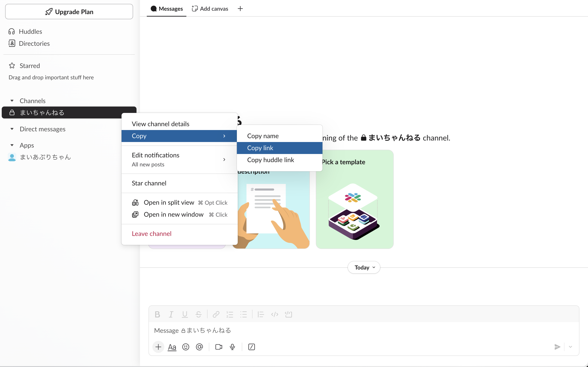Open shortcuts with the slash-command icon

251,347
